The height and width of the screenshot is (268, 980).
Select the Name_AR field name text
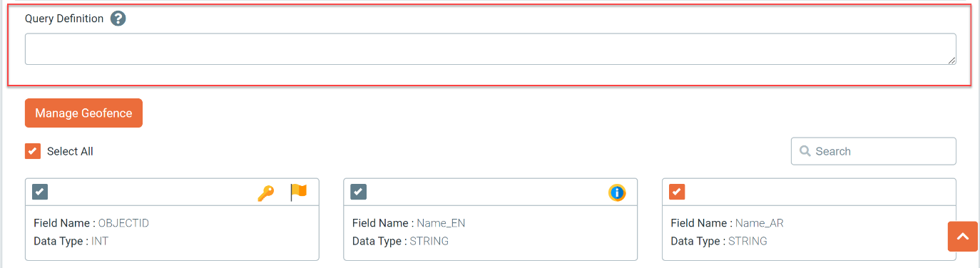tap(760, 223)
